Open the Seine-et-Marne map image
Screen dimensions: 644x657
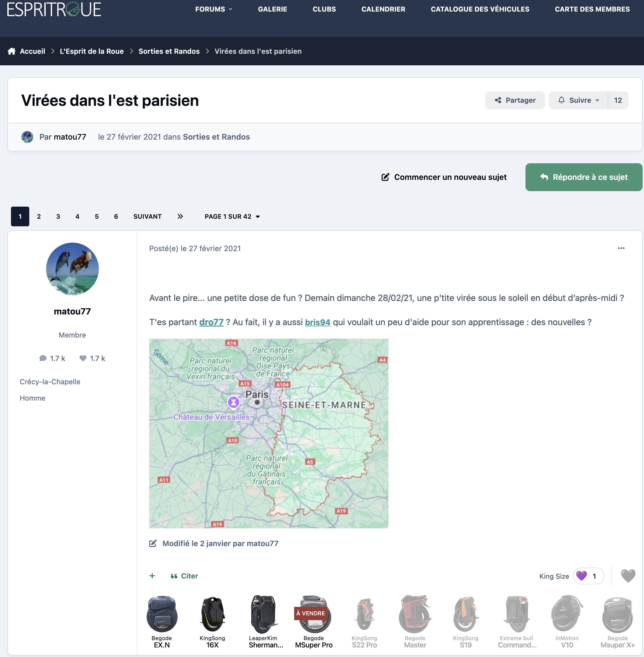(x=269, y=433)
